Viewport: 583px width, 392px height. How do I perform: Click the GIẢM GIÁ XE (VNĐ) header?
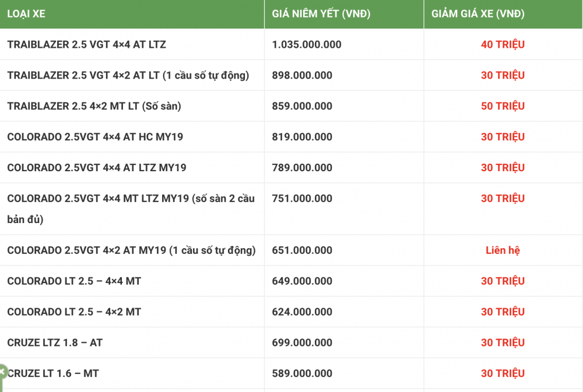pos(478,14)
